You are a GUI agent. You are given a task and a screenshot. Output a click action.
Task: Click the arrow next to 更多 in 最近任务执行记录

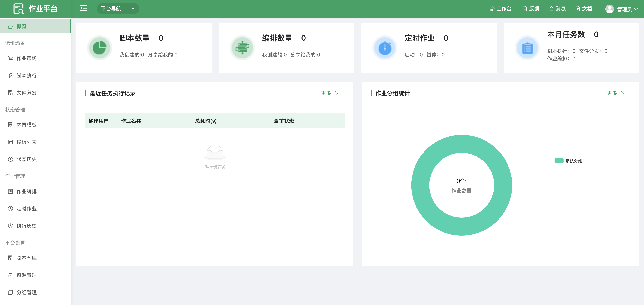pos(337,93)
